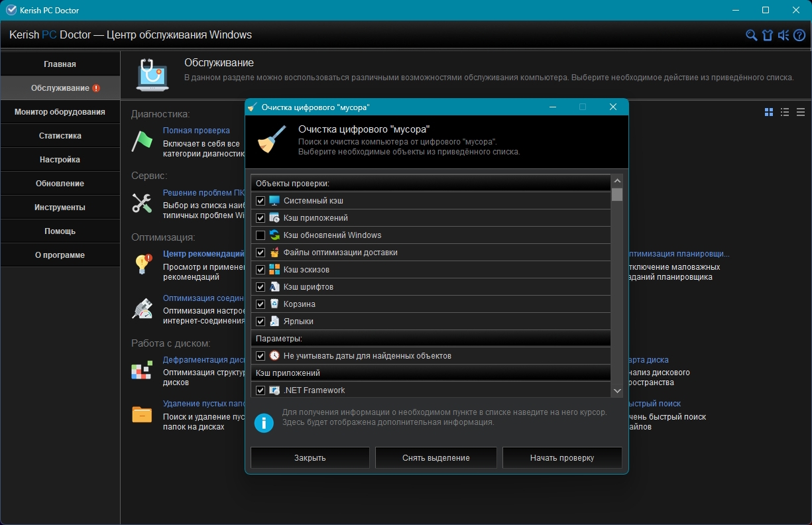Open Обновление sidebar item

60,184
